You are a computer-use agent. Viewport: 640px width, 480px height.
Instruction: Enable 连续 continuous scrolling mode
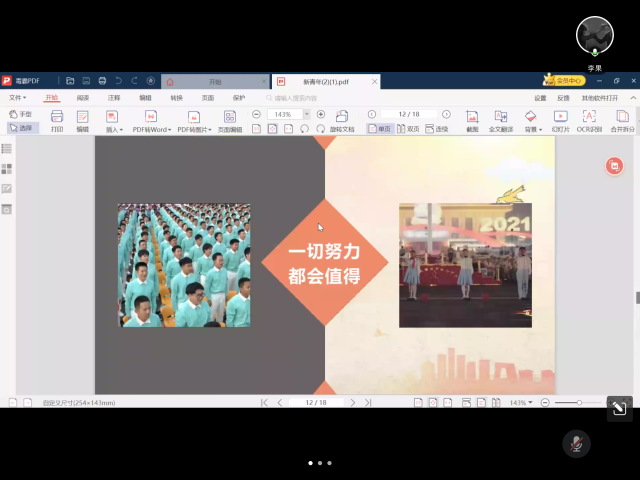(437, 129)
